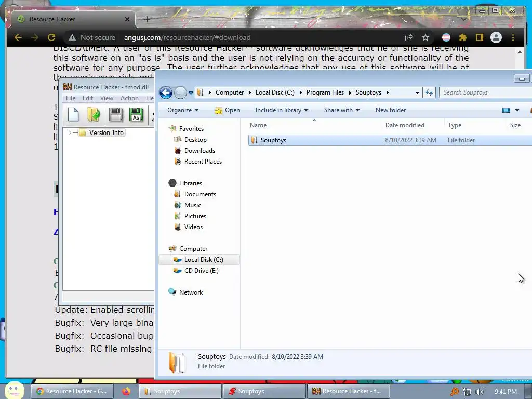
Task: Open the Action menu in Resource Hacker
Action: click(129, 98)
